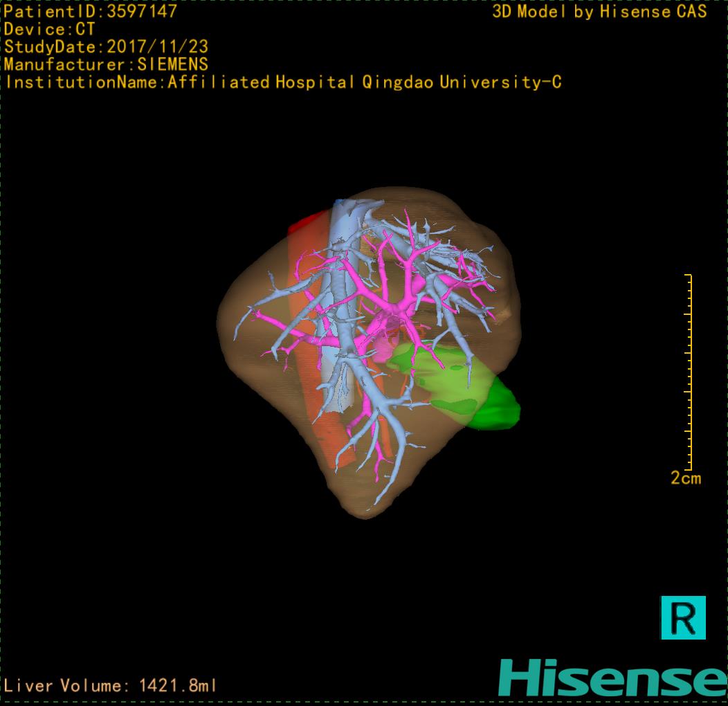Image resolution: width=728 pixels, height=706 pixels.
Task: Click the '3D Model by Hisense CAS' caption
Action: coord(599,12)
